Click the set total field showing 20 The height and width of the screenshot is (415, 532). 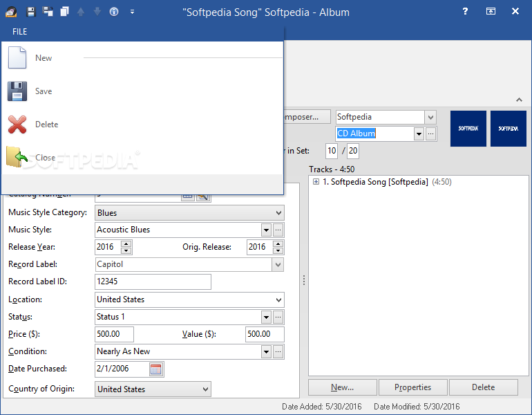tap(353, 151)
